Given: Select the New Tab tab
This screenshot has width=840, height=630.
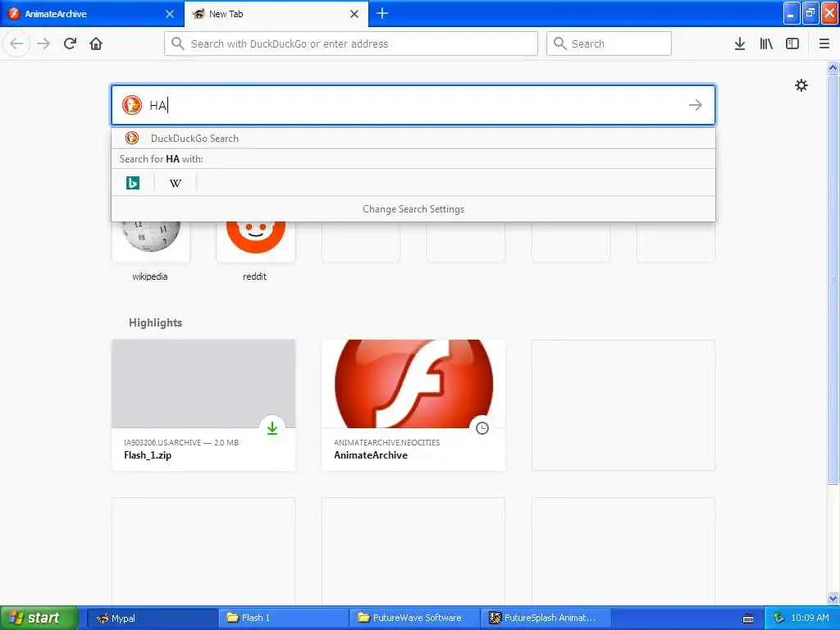Looking at the screenshot, I should 276,14.
